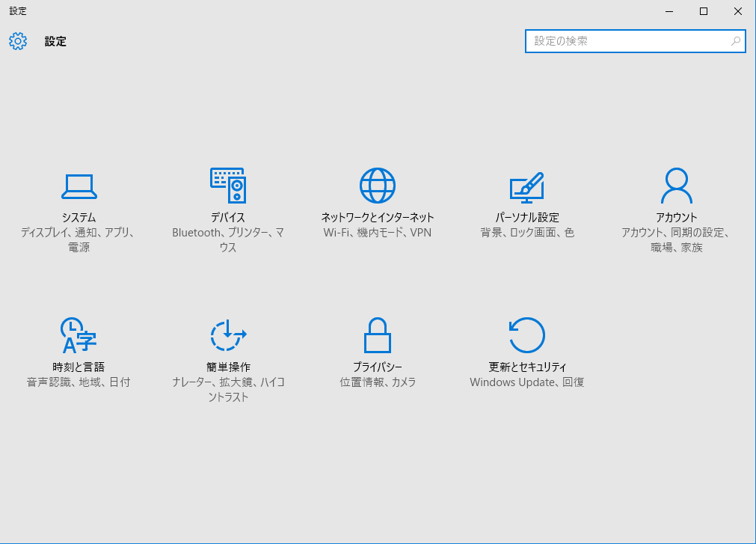756x544 pixels.
Task: Click the 音声認識、地域、日付 description
Action: 79,382
